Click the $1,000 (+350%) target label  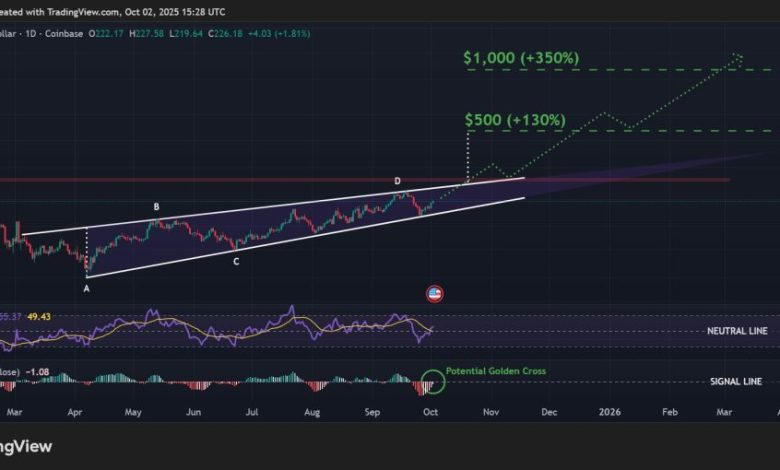[521, 58]
